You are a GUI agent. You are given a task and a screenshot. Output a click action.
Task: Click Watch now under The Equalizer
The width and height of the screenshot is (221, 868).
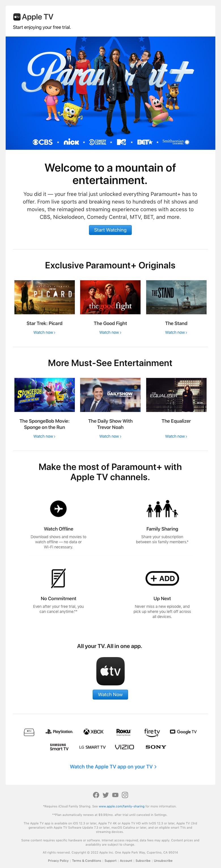176,436
